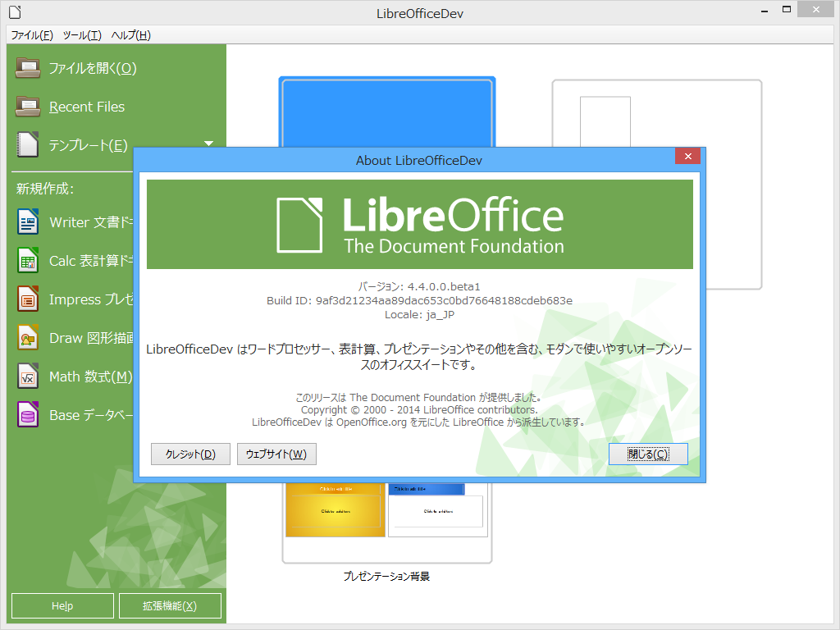Image resolution: width=840 pixels, height=630 pixels.
Task: Click the 閉じる(C) button in About dialog
Action: 648,454
